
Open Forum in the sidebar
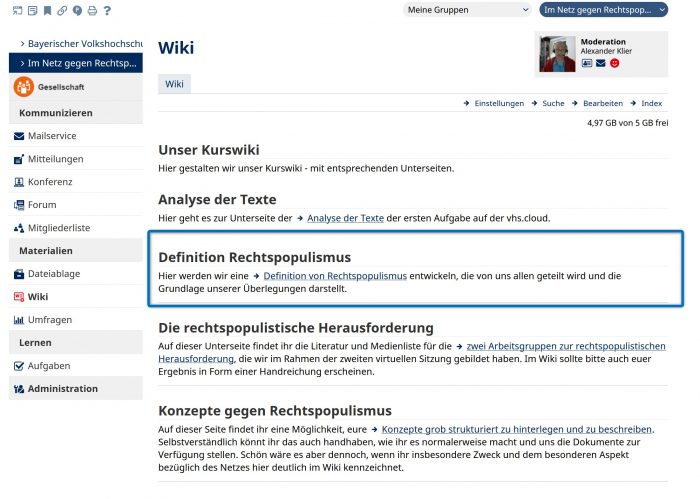(42, 205)
